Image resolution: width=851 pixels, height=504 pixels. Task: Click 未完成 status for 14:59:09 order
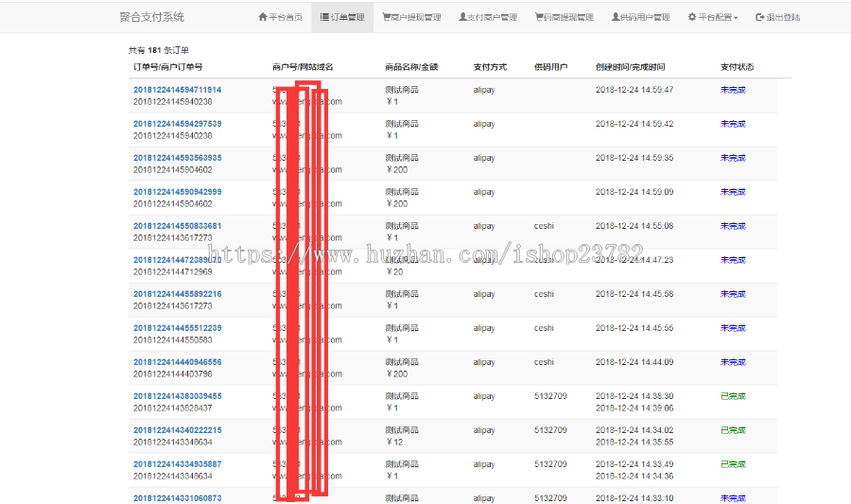click(733, 192)
